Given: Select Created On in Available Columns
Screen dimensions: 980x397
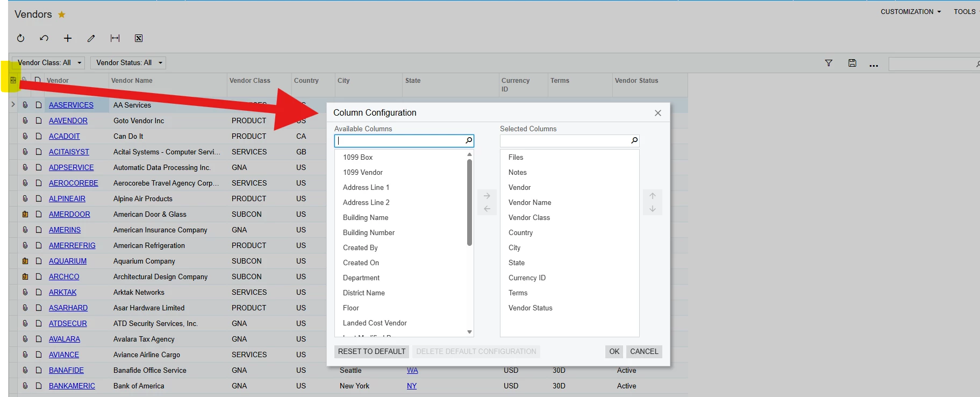Looking at the screenshot, I should tap(361, 263).
